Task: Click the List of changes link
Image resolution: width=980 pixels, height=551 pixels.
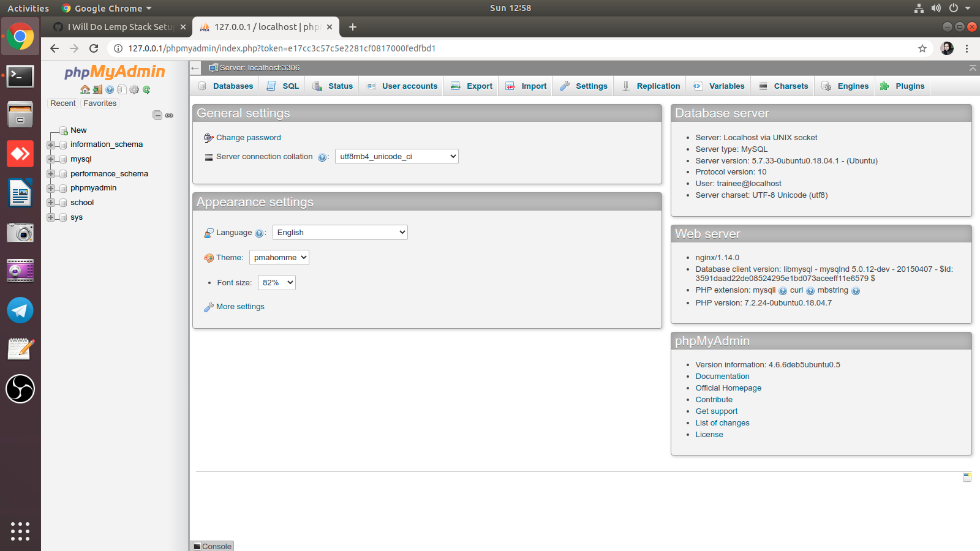Action: pos(722,423)
